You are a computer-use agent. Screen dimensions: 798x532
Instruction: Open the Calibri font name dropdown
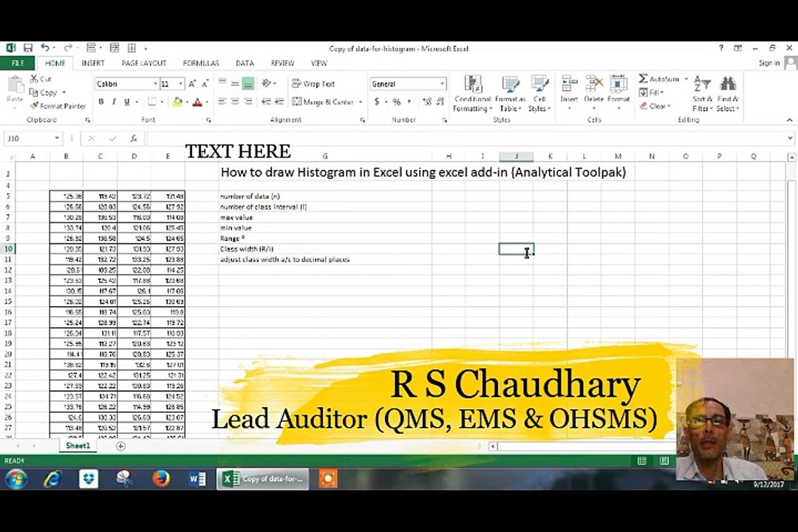click(155, 84)
